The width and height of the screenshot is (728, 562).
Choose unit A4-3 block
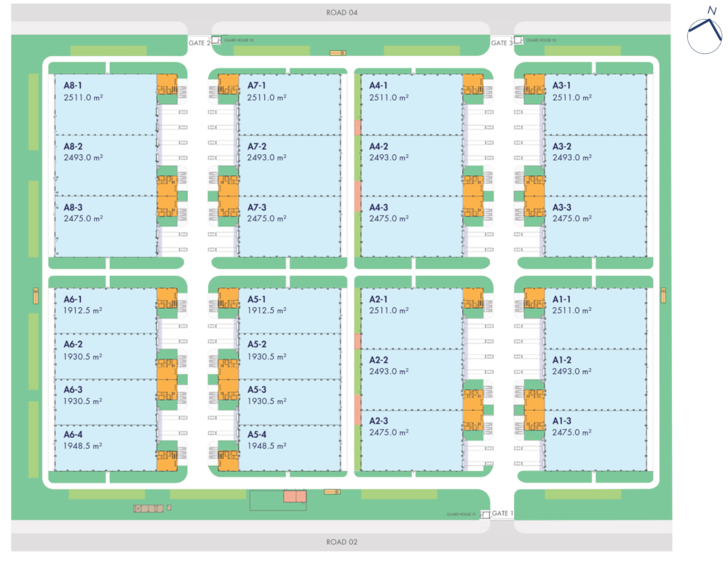(411, 226)
